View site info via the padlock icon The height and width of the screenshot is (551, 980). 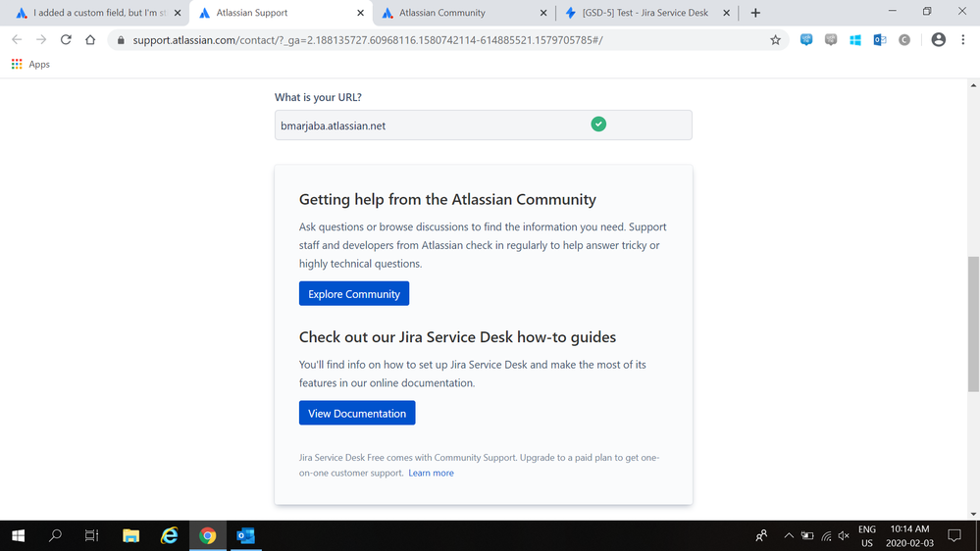(x=121, y=40)
